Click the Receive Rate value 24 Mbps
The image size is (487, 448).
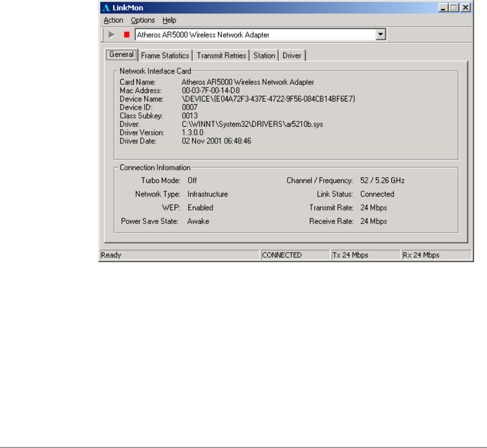[374, 221]
